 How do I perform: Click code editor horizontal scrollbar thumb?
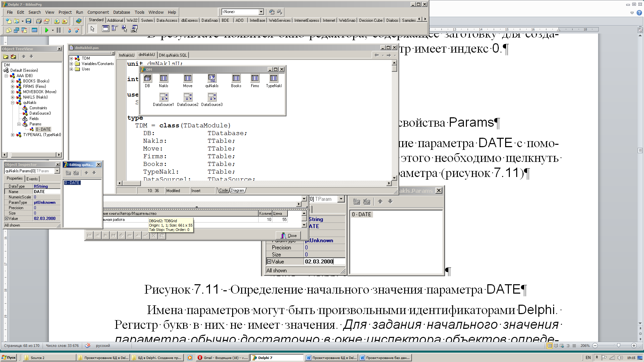pos(131,183)
